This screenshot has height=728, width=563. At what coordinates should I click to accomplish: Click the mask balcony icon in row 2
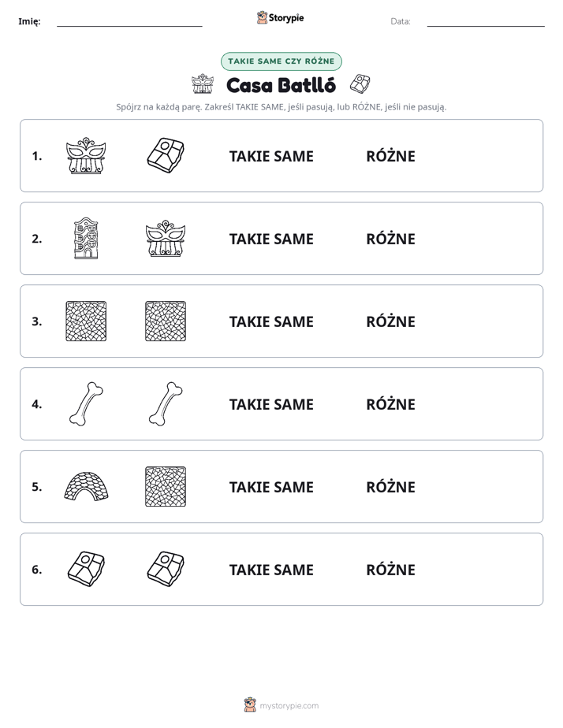click(x=166, y=238)
